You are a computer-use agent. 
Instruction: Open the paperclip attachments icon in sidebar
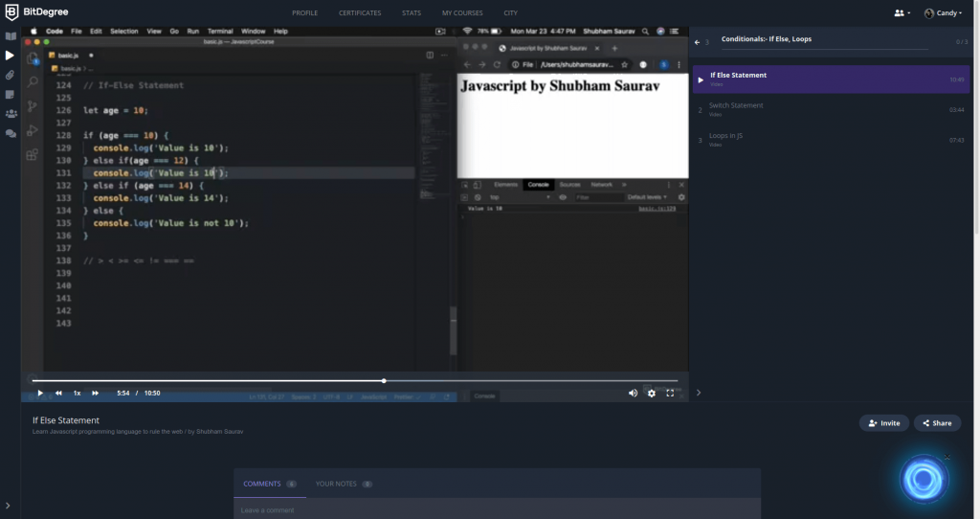coord(10,75)
